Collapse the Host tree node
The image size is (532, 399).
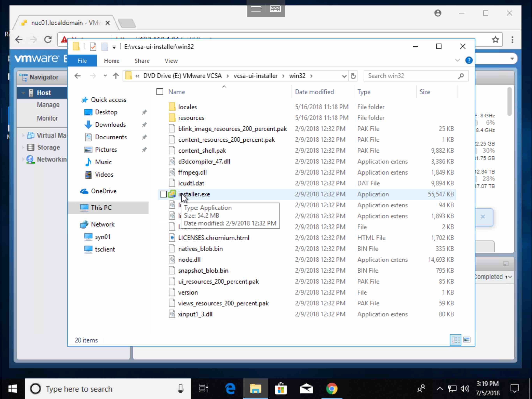23,93
